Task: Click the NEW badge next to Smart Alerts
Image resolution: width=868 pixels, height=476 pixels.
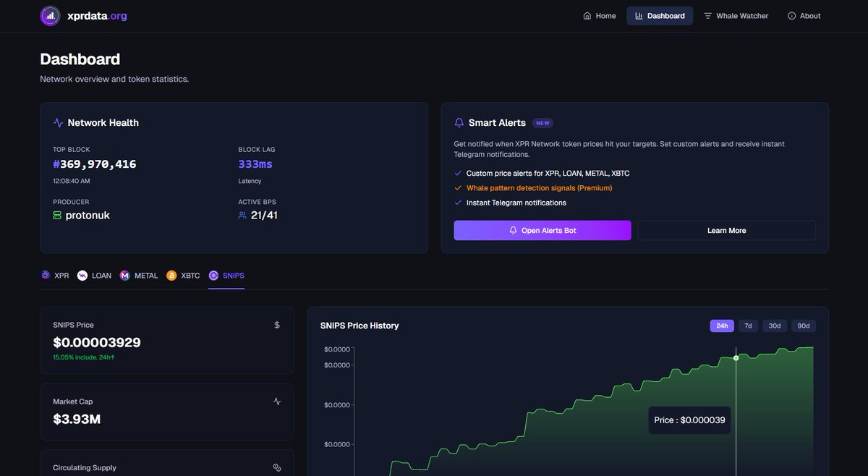Action: [542, 123]
